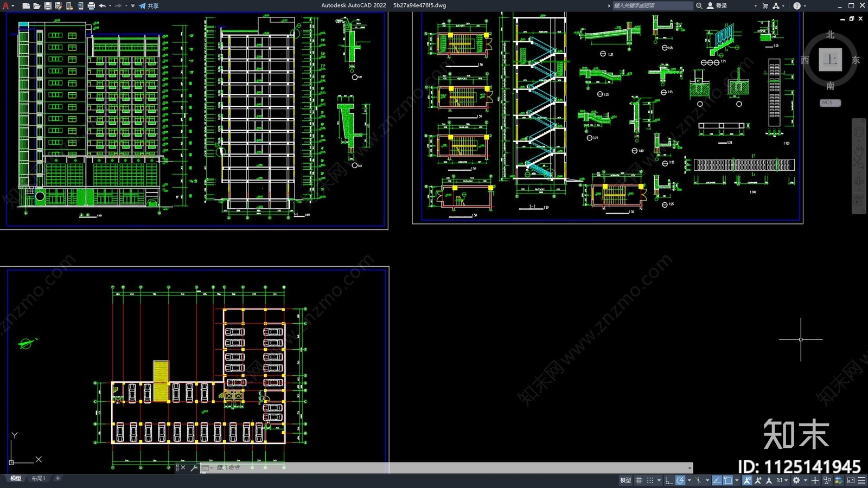Toggle polar tracking icon
868x488 pixels.
pos(680,480)
